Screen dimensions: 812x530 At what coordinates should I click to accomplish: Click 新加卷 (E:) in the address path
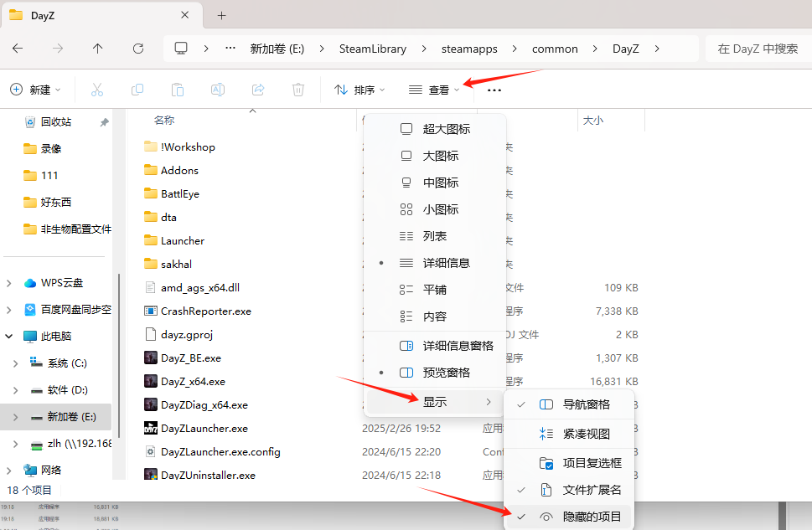click(277, 49)
